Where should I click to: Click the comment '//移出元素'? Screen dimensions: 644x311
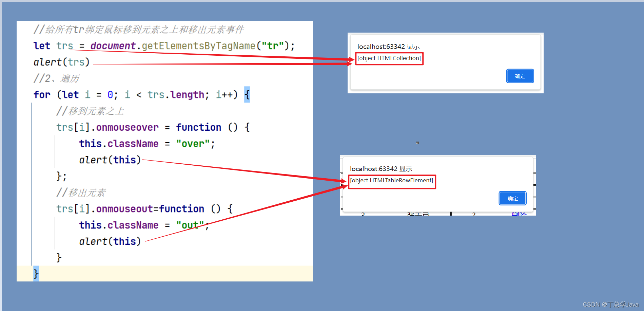(81, 193)
